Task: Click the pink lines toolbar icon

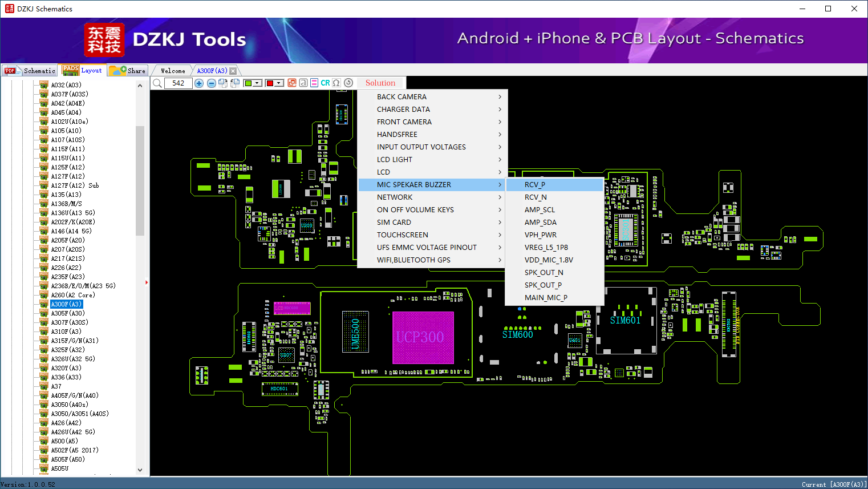Action: point(314,83)
